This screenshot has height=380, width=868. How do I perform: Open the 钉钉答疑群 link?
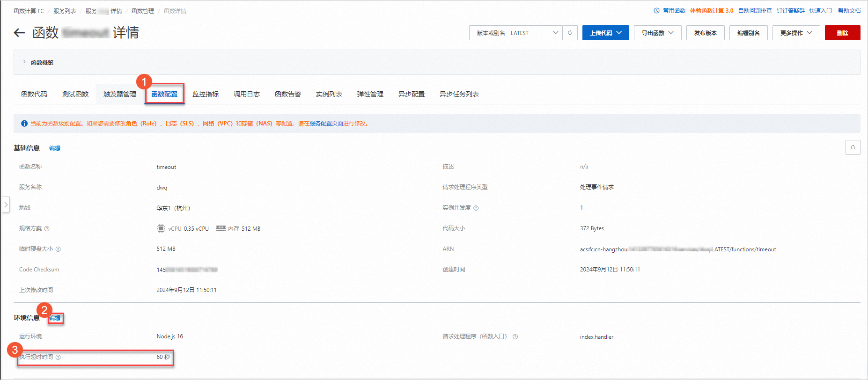coord(791,10)
